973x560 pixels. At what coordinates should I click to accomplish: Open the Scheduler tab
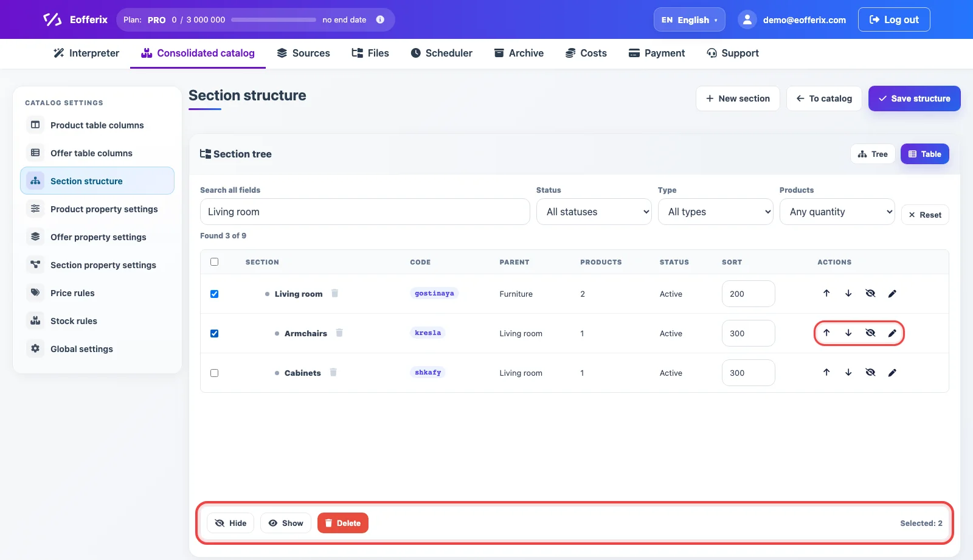click(x=441, y=53)
